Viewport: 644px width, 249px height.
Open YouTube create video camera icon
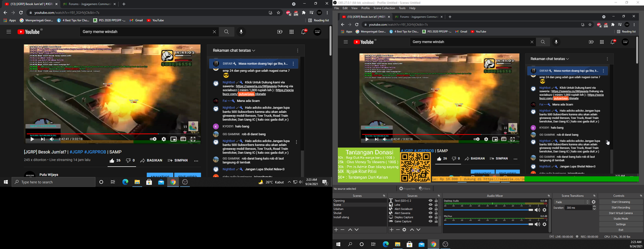280,32
